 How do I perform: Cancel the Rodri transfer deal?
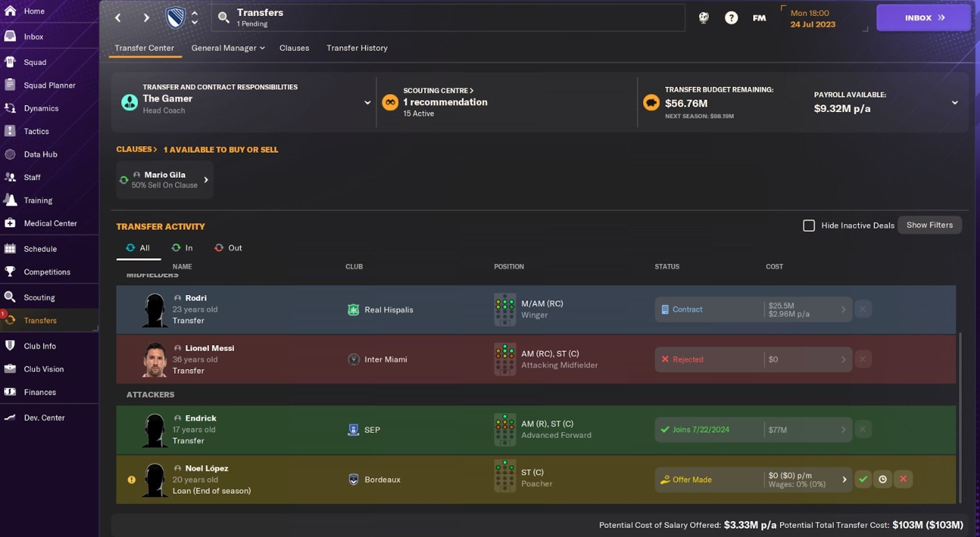click(862, 309)
